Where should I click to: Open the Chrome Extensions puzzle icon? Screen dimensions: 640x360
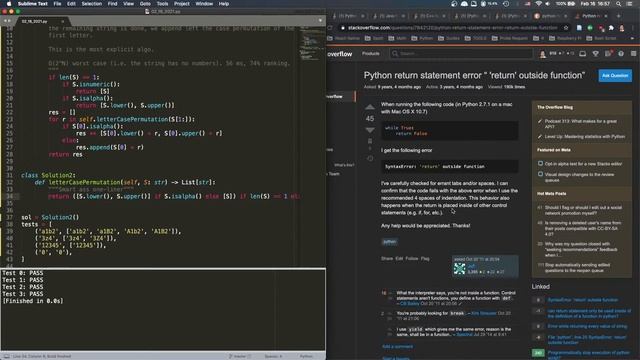(611, 28)
